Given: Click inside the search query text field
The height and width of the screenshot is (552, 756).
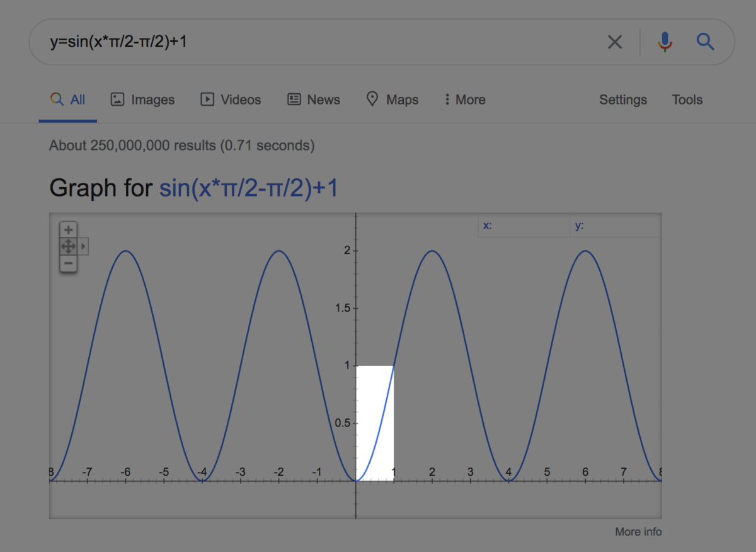Looking at the screenshot, I should pyautogui.click(x=315, y=42).
